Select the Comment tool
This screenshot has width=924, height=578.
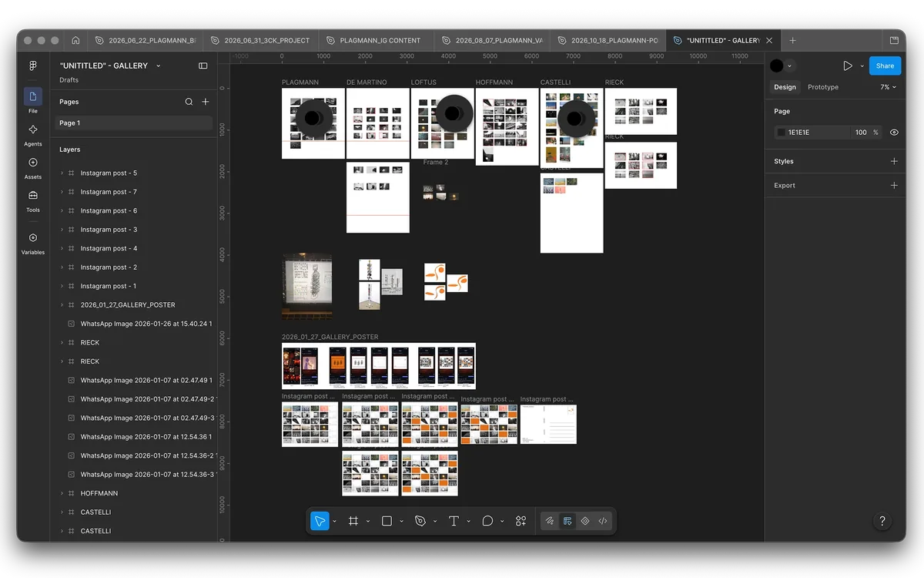point(487,521)
